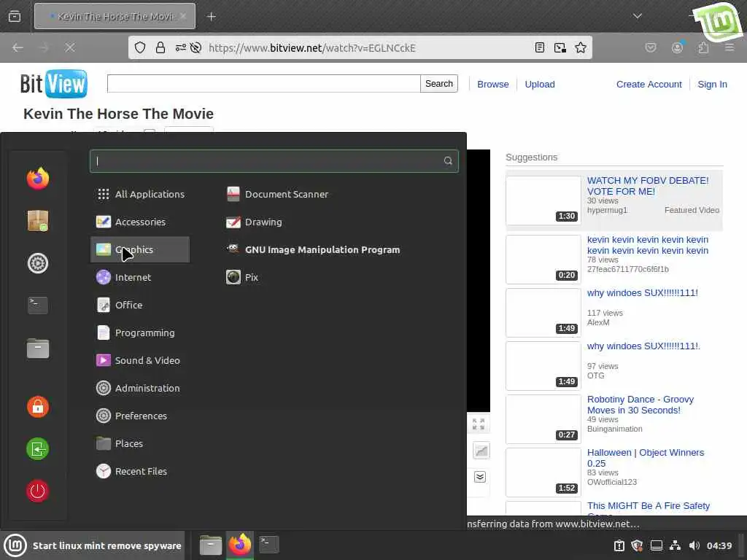
Task: Select the Administration category
Action: [140, 388]
